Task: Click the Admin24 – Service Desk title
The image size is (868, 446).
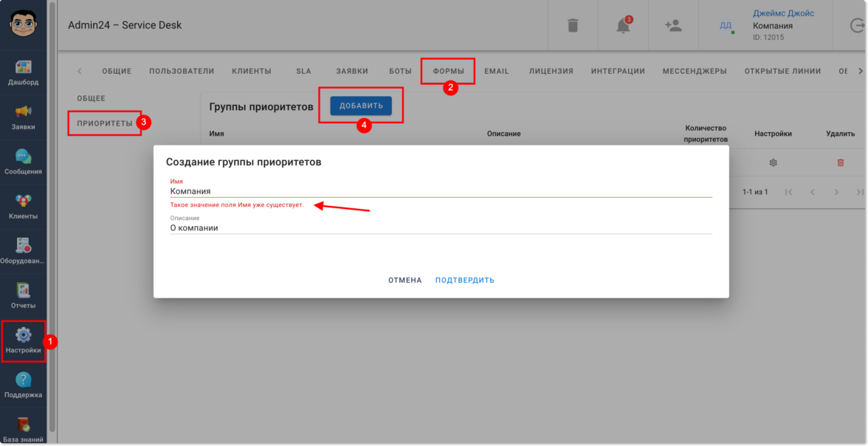Action: [125, 25]
